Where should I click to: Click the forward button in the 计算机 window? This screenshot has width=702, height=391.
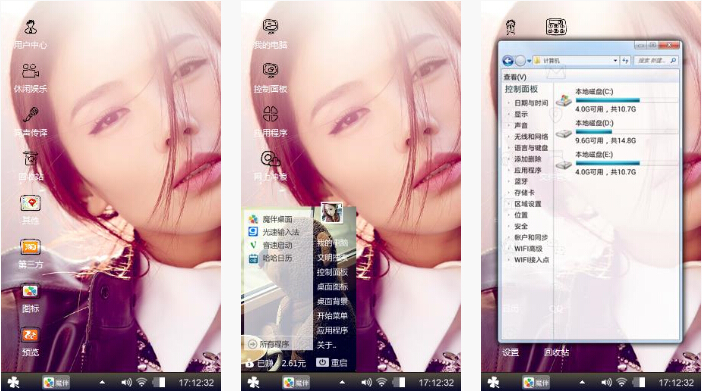click(x=520, y=60)
